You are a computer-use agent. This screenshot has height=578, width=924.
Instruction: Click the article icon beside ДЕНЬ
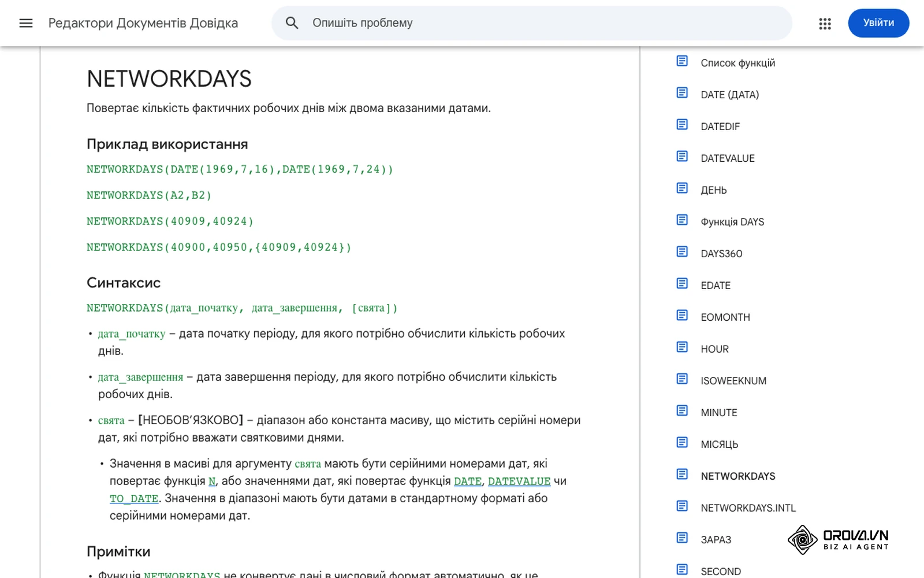coord(682,188)
